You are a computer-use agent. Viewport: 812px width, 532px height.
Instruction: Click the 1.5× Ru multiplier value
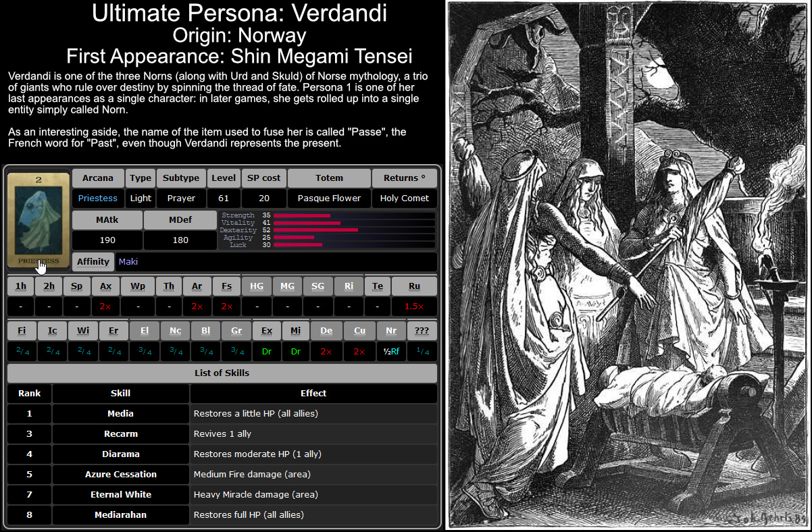[x=414, y=307]
